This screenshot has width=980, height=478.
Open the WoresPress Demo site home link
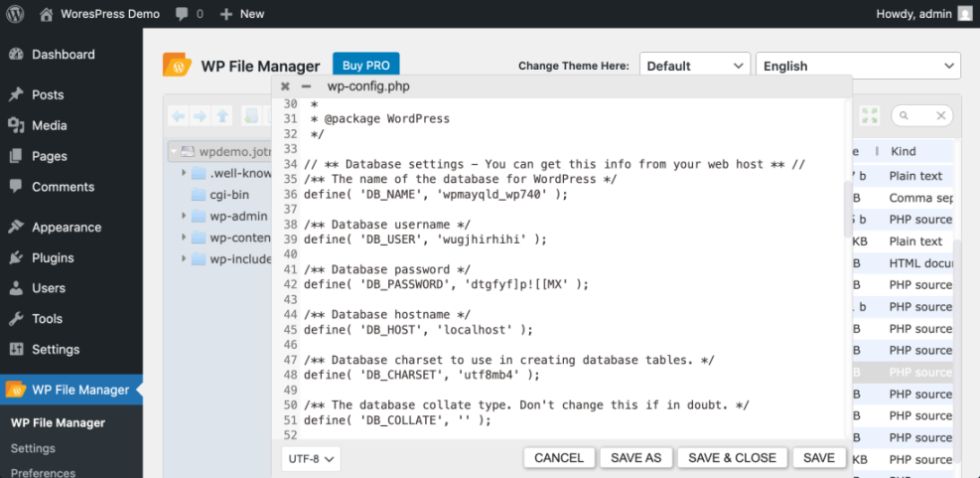[99, 14]
